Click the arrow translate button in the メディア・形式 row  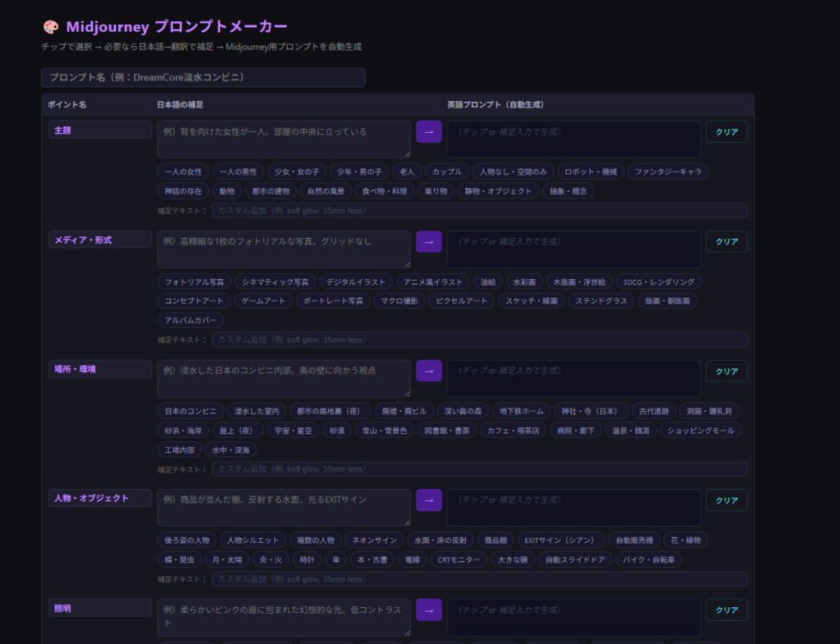pyautogui.click(x=428, y=242)
